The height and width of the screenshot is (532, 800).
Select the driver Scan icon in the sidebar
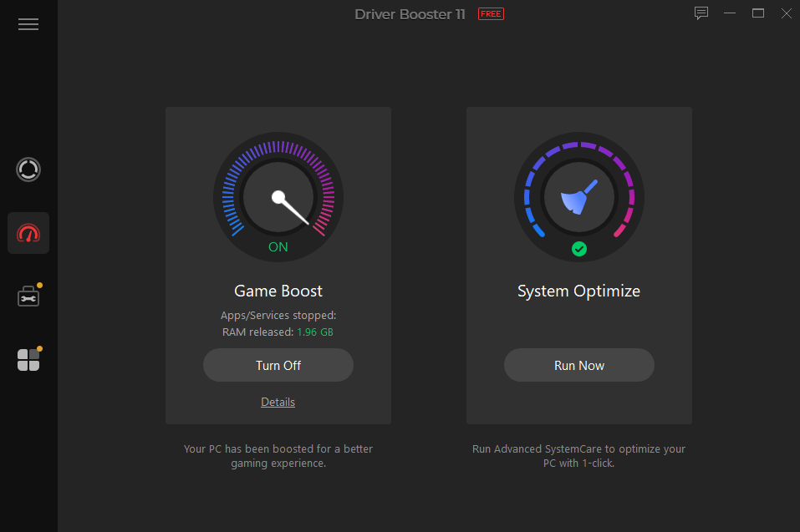pyautogui.click(x=28, y=170)
